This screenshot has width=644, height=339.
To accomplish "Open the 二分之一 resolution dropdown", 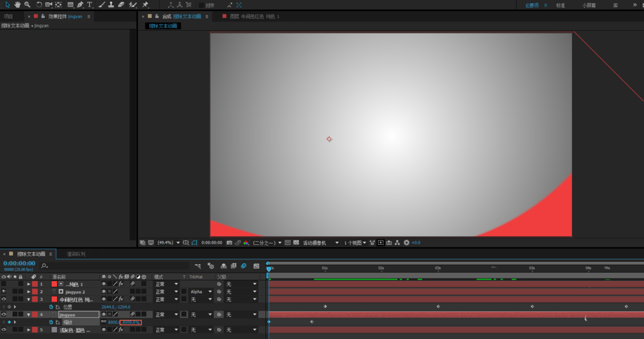I will [x=267, y=243].
